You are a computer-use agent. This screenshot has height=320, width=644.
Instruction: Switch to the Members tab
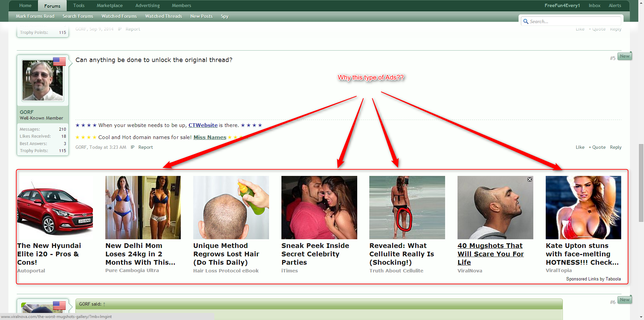point(181,5)
